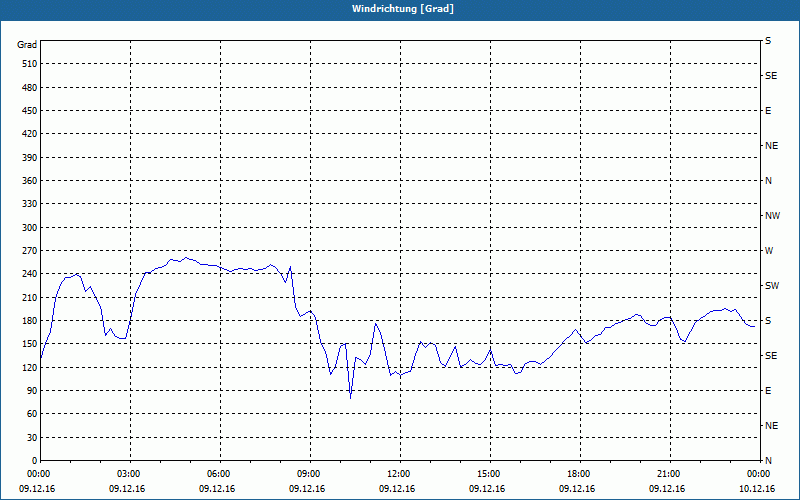This screenshot has height=500, width=800.
Task: Click the 09:00 time label
Action: pyautogui.click(x=310, y=474)
